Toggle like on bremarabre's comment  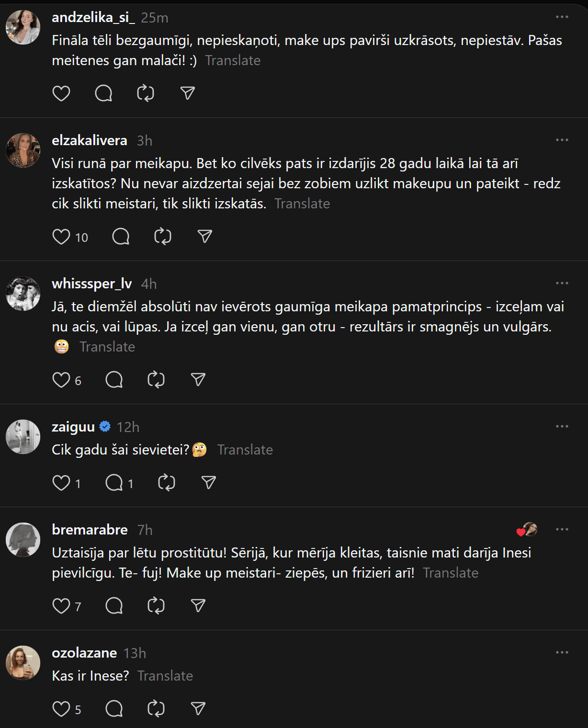[x=61, y=606]
